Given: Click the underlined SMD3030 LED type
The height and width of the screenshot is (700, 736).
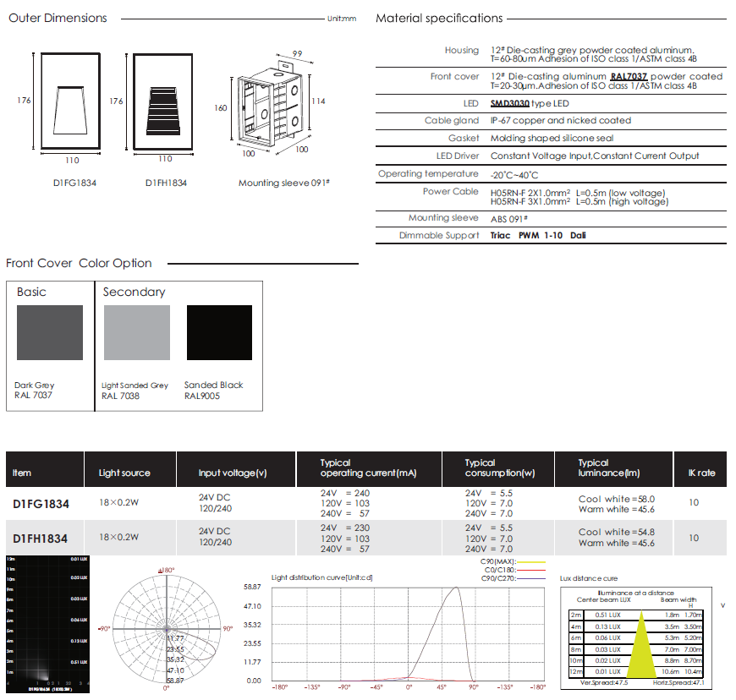Looking at the screenshot, I should (x=510, y=103).
